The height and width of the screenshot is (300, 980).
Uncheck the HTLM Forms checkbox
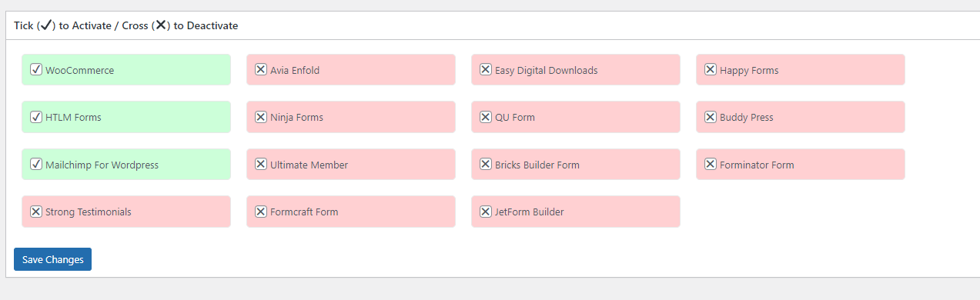(35, 117)
